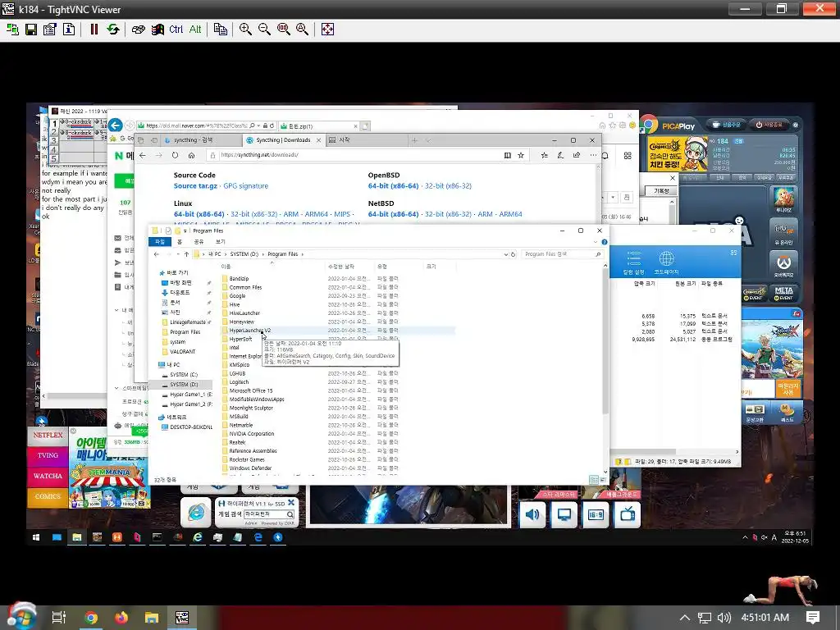Click OpenBSD 64-bit (x86-64) link
840x630 pixels.
pyautogui.click(x=393, y=186)
